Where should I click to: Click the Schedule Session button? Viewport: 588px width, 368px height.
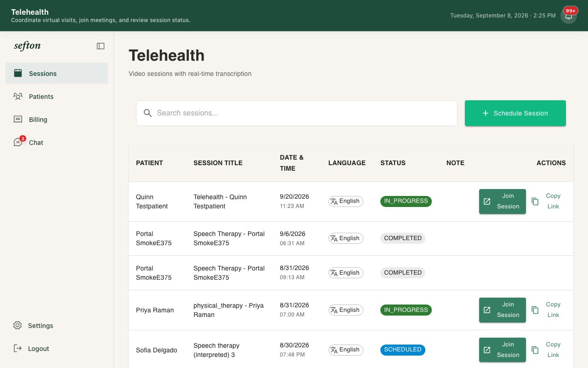pos(515,113)
